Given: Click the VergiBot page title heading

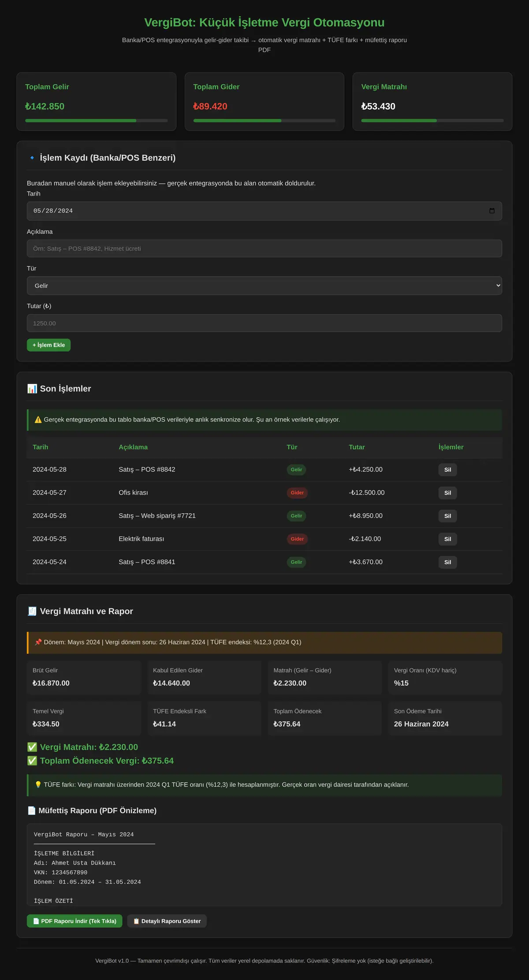Looking at the screenshot, I should (x=264, y=22).
